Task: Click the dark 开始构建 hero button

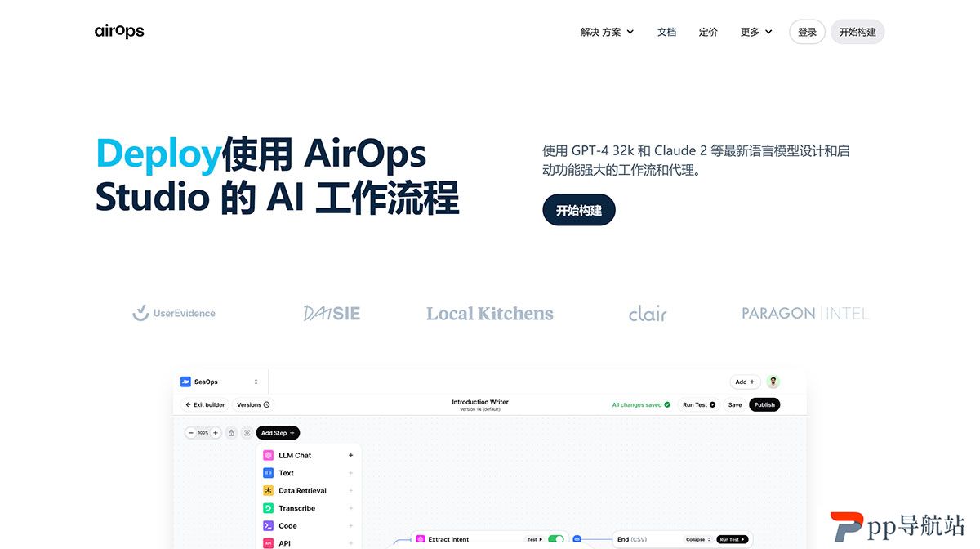Action: pos(579,210)
